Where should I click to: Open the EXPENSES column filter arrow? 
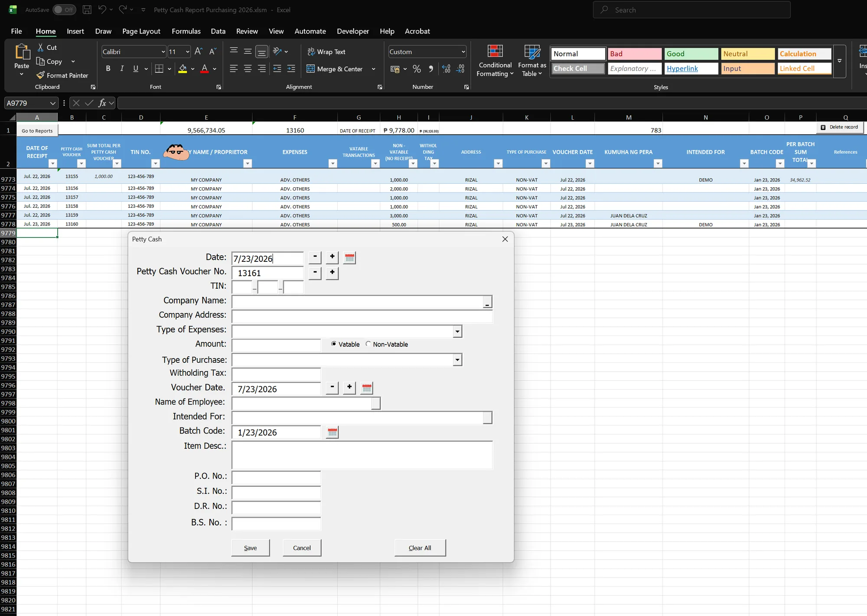click(332, 163)
